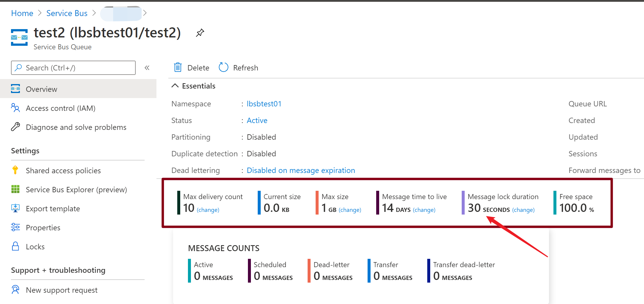Click the Delete trash can icon

coord(178,67)
